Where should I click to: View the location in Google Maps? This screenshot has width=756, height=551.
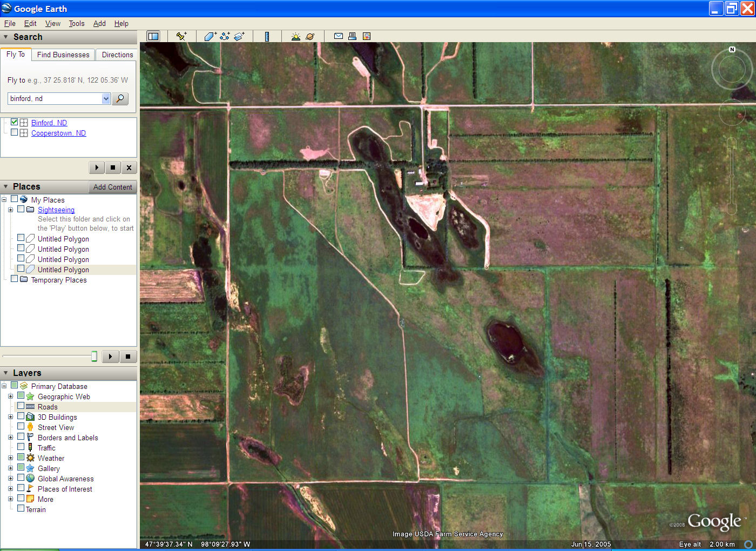[367, 36]
